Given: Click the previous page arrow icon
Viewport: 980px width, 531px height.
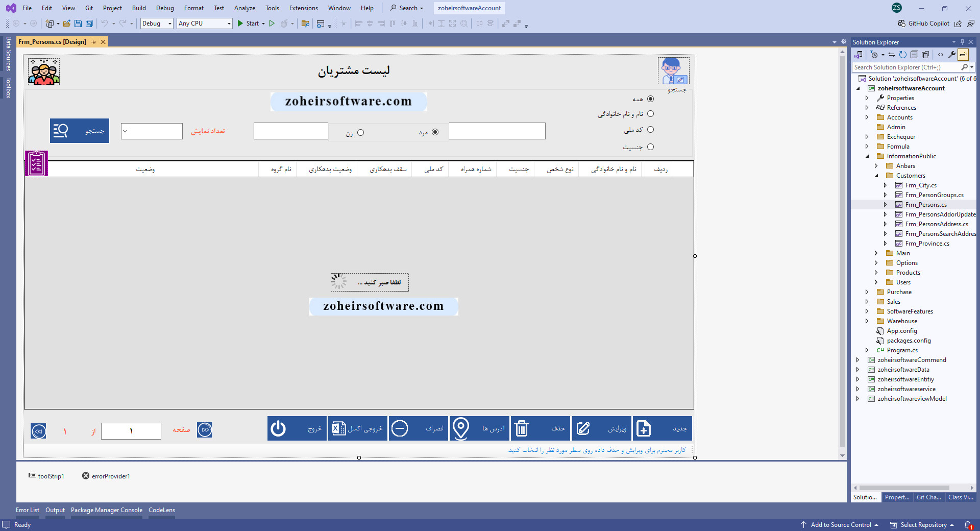Looking at the screenshot, I should pyautogui.click(x=38, y=431).
